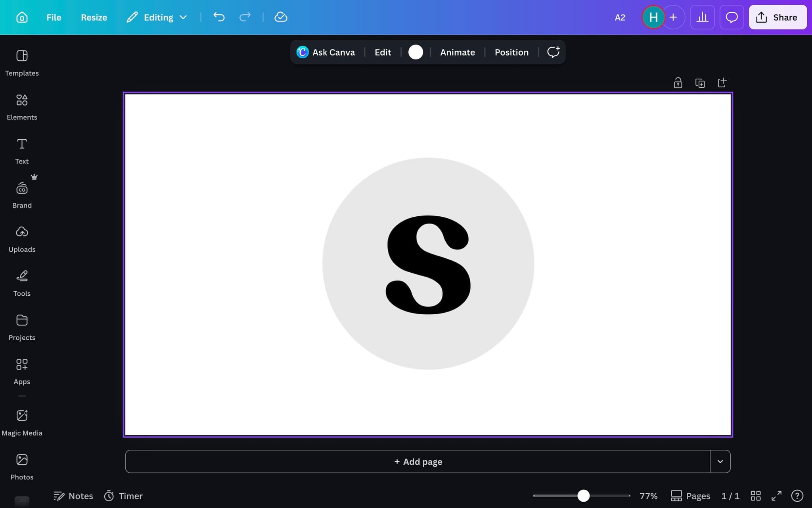Duplicate page using icon above canvas
The width and height of the screenshot is (812, 508).
[x=700, y=83]
